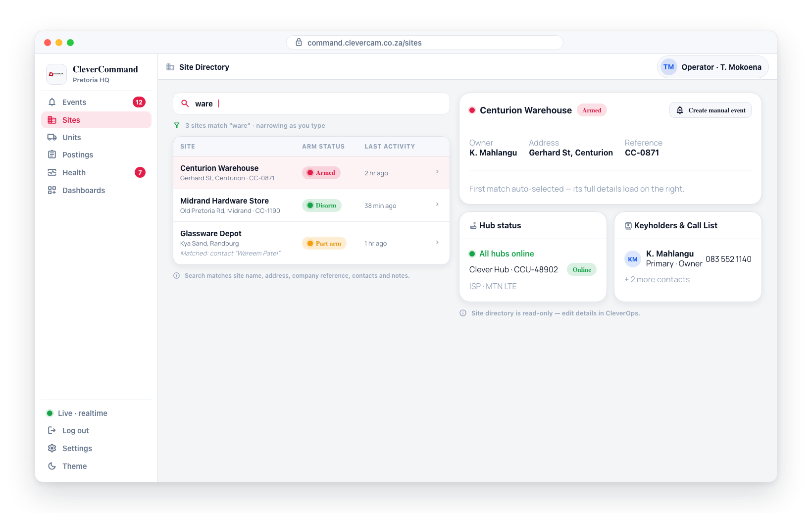Click the Hub status router icon
The height and width of the screenshot is (513, 812).
click(x=473, y=226)
